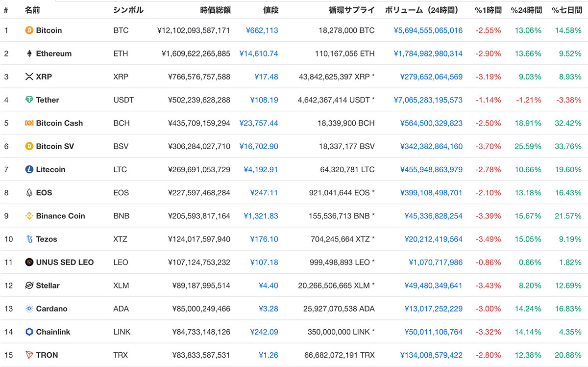588x367 pixels.
Task: Open TRON price ¥1.26 link
Action: coord(269,355)
